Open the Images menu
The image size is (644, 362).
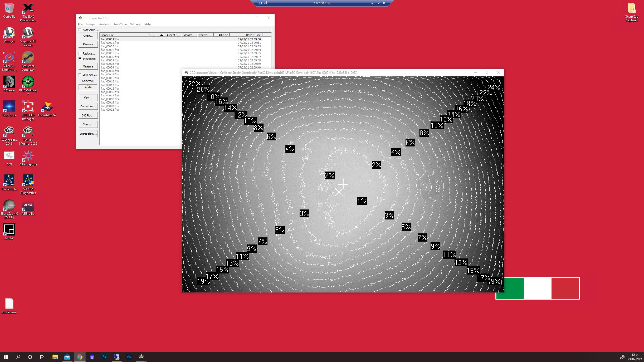pyautogui.click(x=91, y=24)
